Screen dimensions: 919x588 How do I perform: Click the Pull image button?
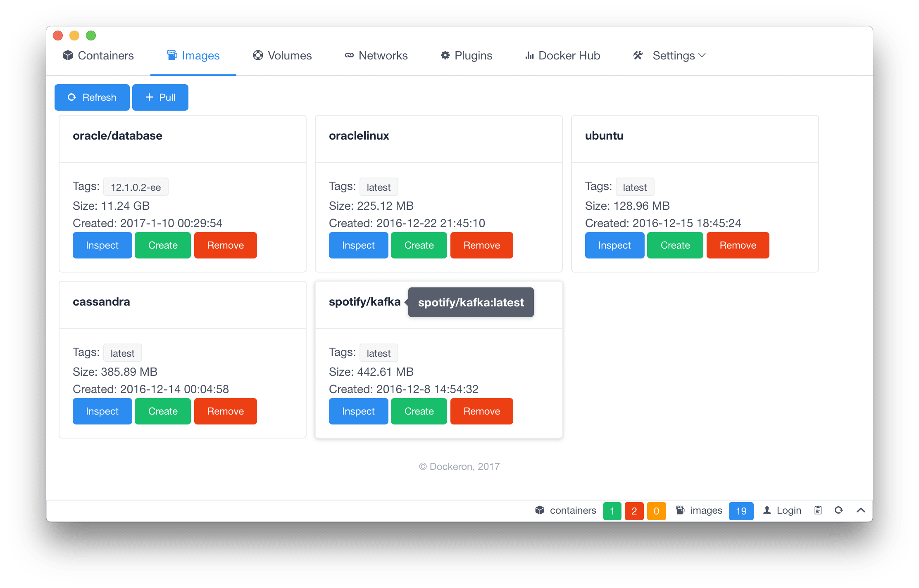pos(160,97)
